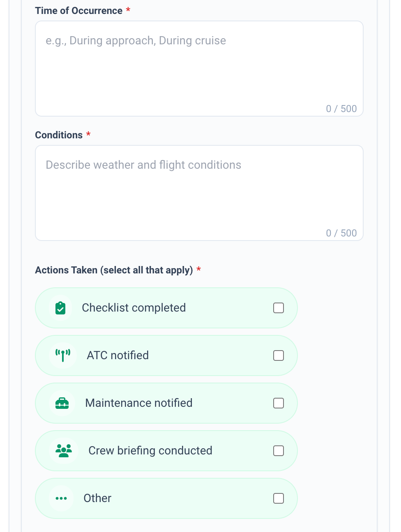Click the 'Checklist completed' label text
This screenshot has width=401, height=532.
pyautogui.click(x=134, y=308)
